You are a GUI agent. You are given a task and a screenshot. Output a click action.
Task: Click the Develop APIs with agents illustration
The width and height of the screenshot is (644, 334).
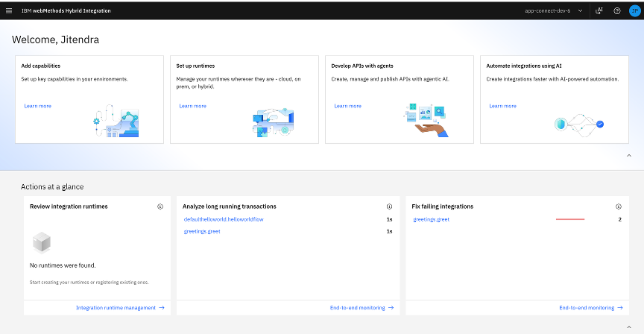(x=426, y=120)
